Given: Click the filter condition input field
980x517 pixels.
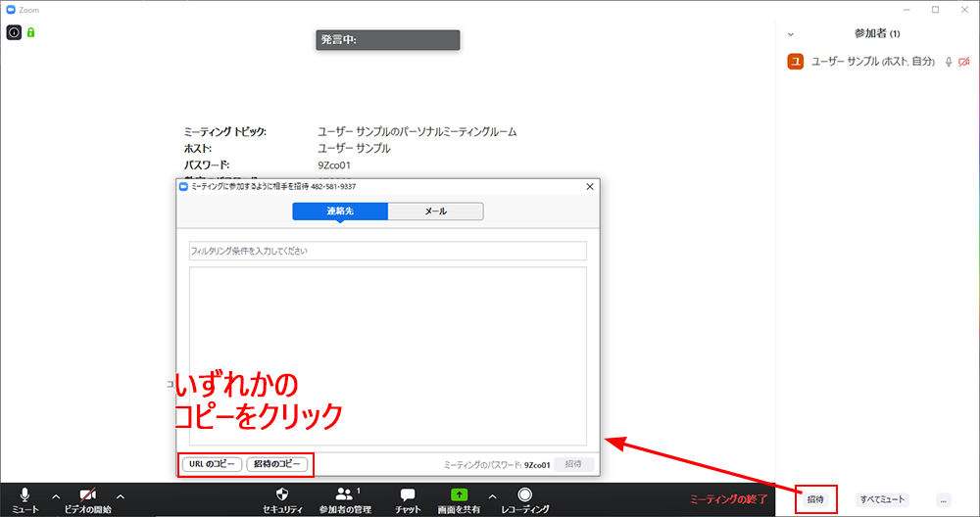Looking at the screenshot, I should pos(387,251).
